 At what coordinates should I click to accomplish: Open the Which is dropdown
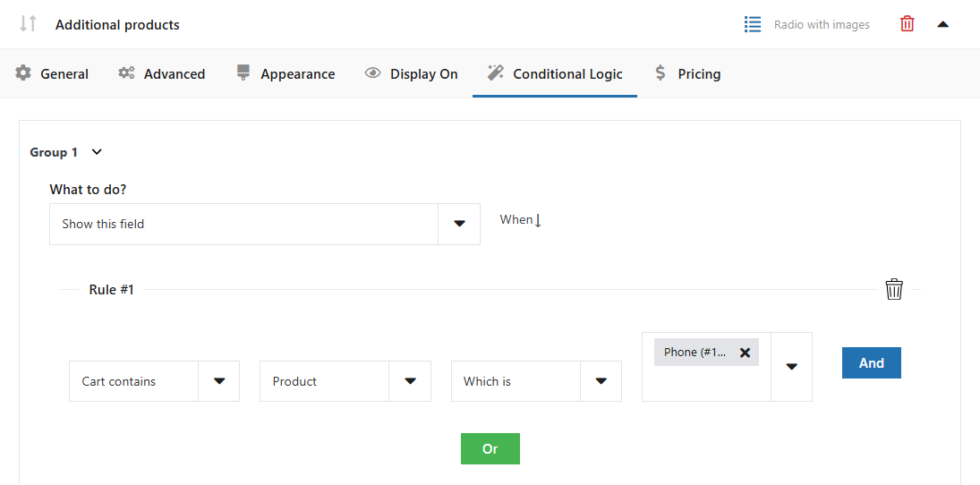tap(536, 381)
